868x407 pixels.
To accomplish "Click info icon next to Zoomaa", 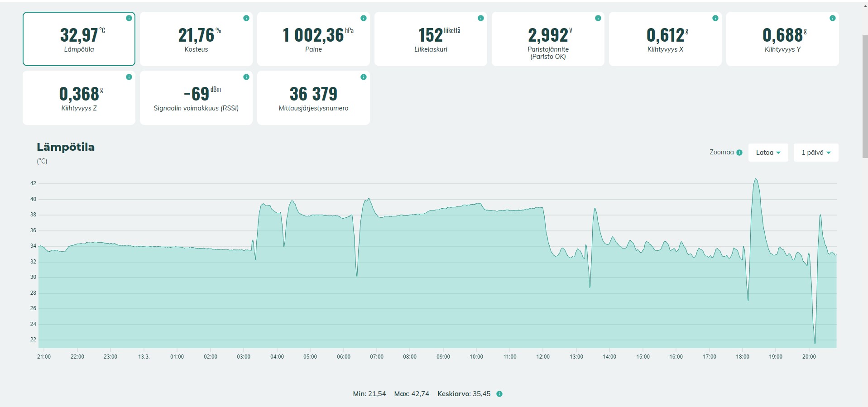I will pyautogui.click(x=739, y=153).
